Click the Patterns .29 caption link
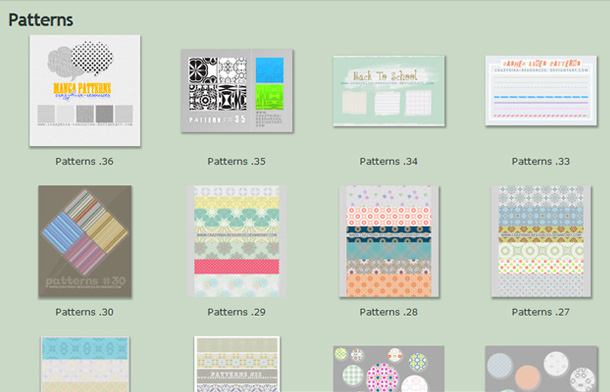This screenshot has height=392, width=610. [237, 312]
